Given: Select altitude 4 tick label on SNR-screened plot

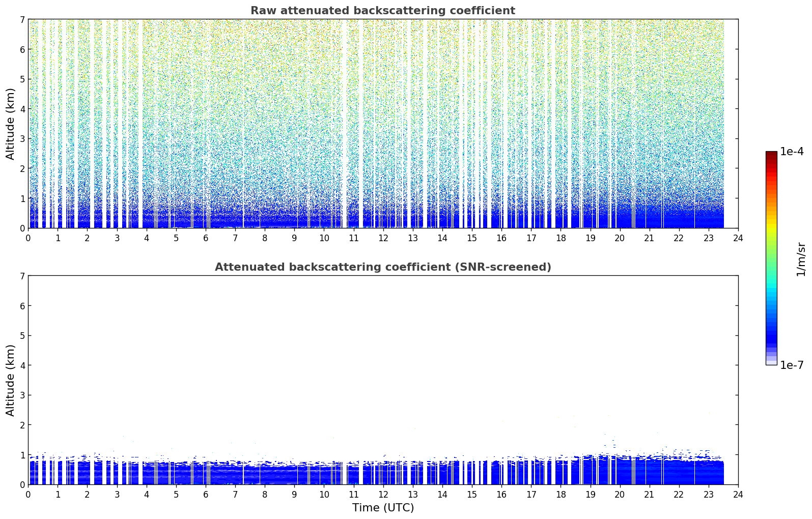Looking at the screenshot, I should (22, 365).
